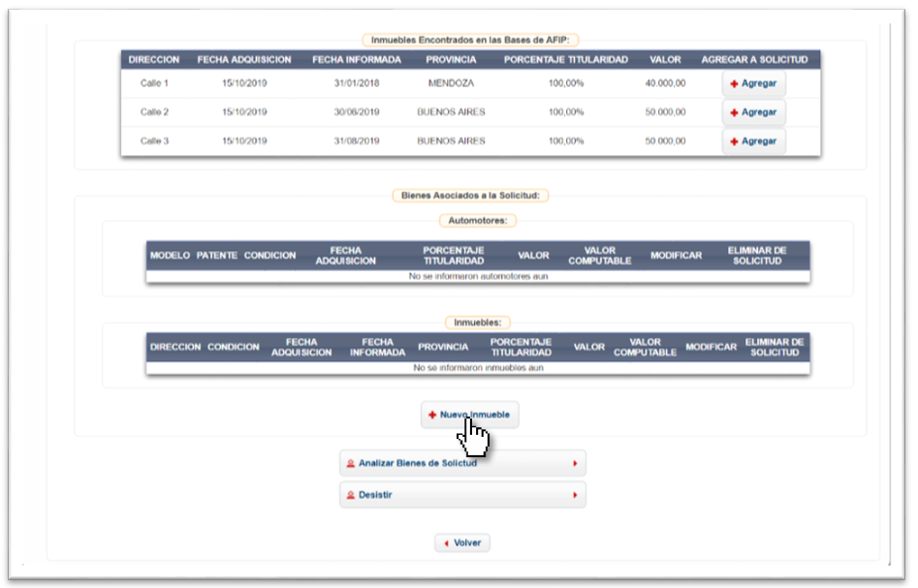This screenshot has width=918, height=588.
Task: Click the plus icon on Nuevo Inmueble
Action: [432, 415]
